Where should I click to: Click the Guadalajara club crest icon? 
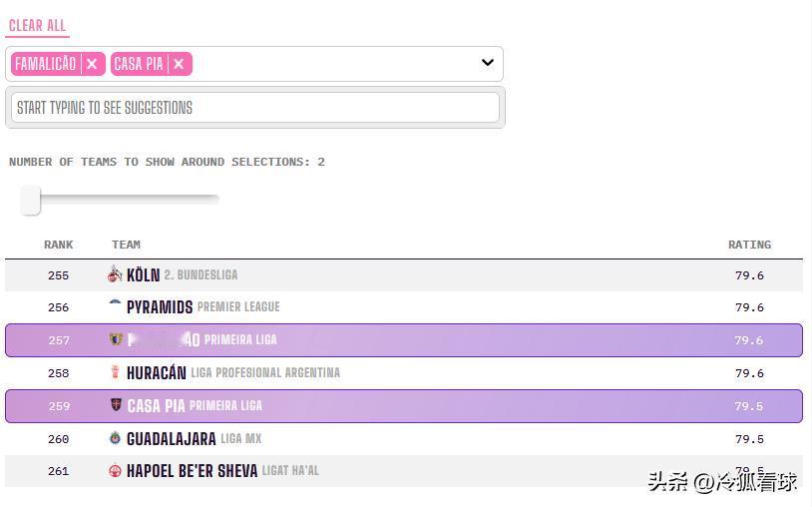115,438
